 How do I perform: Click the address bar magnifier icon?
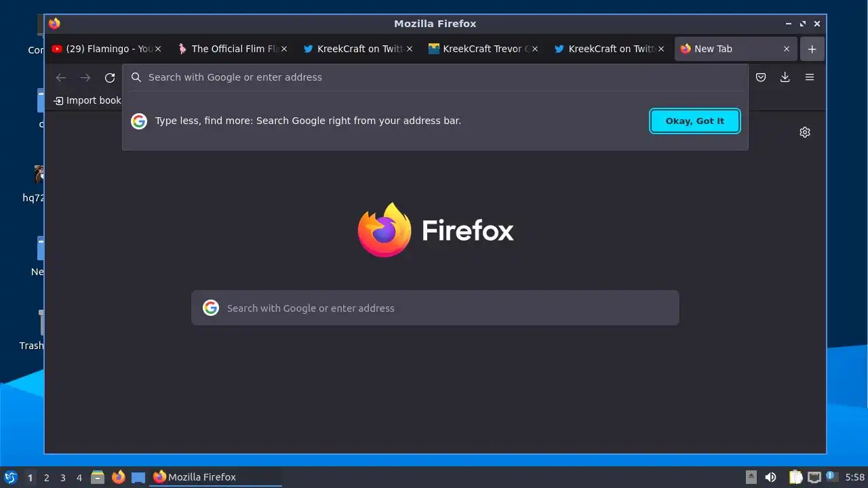(x=136, y=77)
